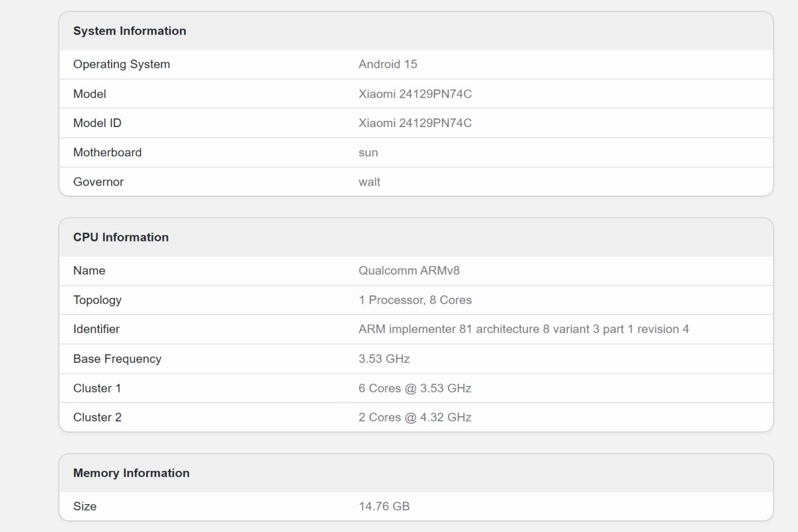798x532 pixels.
Task: Click the governor value walt
Action: pyautogui.click(x=370, y=182)
